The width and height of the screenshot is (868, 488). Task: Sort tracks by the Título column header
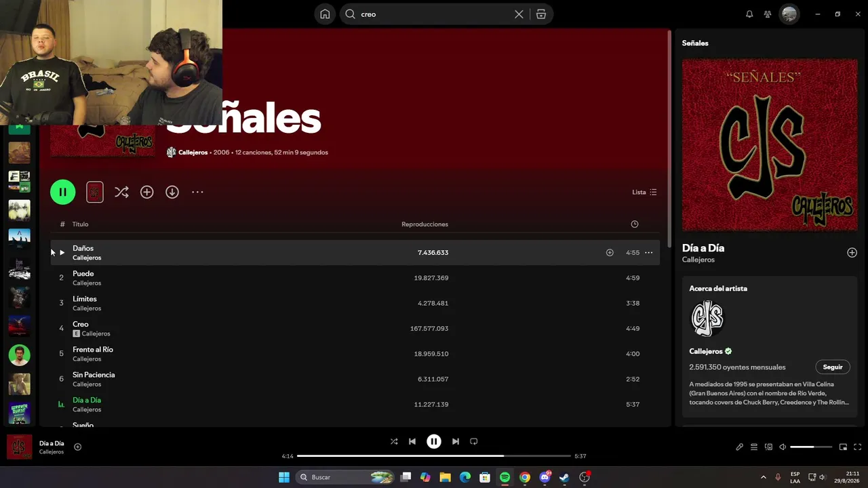tap(80, 224)
